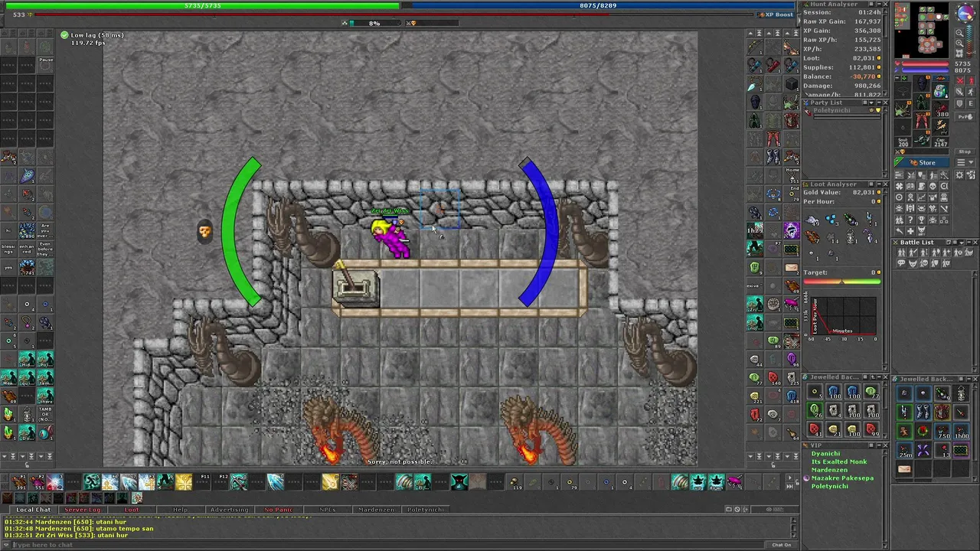Click the weapon equipment slot
The image size is (980, 551).
(902, 109)
